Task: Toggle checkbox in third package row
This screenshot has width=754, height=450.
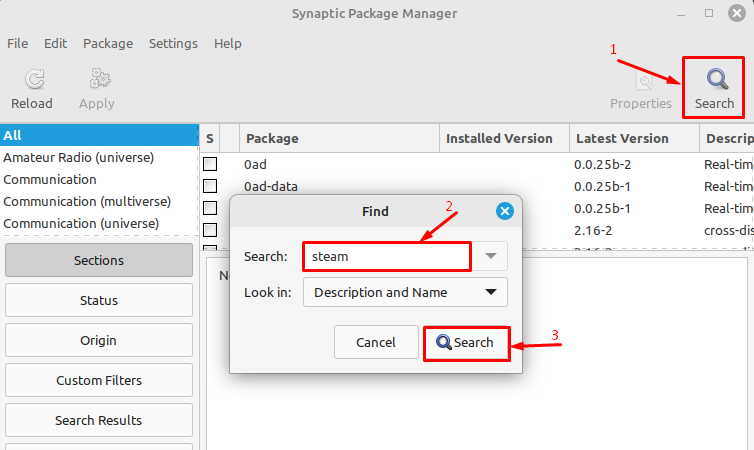Action: click(210, 208)
